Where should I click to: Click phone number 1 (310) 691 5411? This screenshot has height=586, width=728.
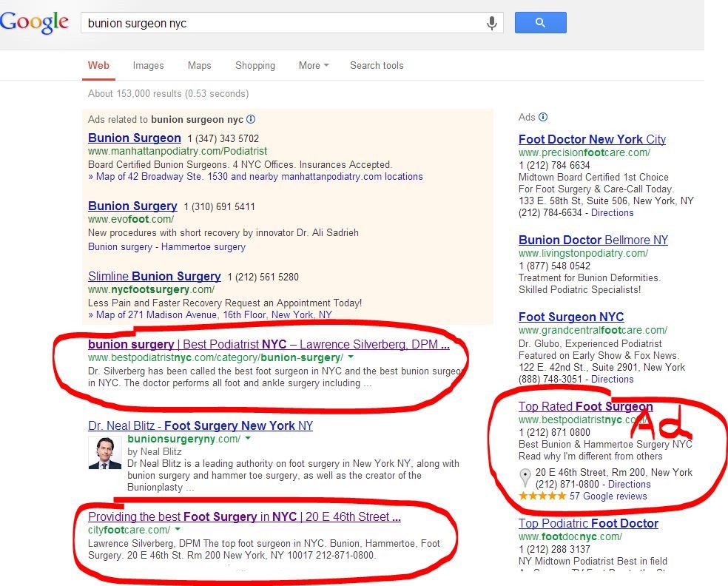[219, 206]
